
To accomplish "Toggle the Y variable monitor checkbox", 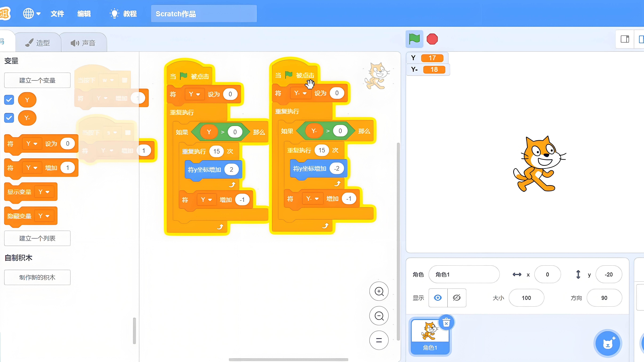I will tap(9, 100).
